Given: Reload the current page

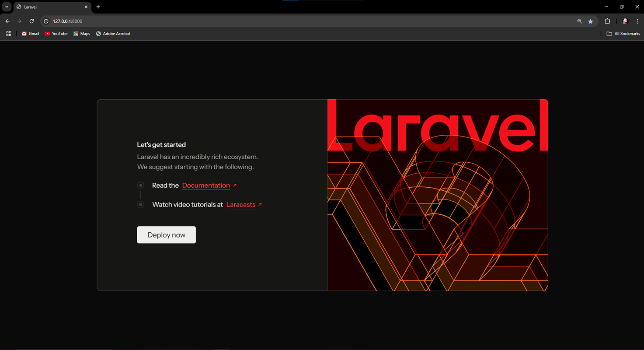Looking at the screenshot, I should point(31,21).
